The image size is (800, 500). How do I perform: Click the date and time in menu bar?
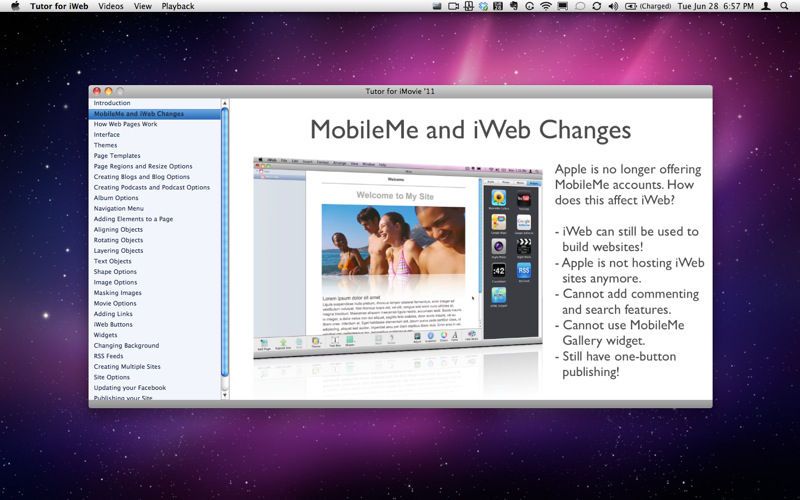tap(715, 6)
